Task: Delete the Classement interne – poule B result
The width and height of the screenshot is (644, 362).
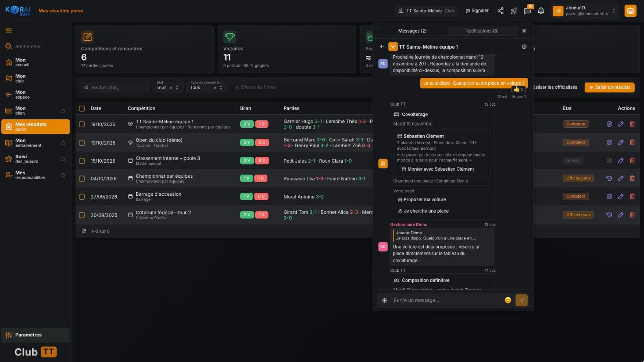Action: point(632,161)
